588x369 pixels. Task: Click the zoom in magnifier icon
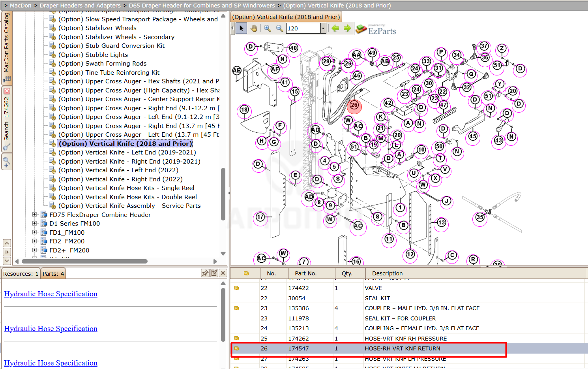[x=267, y=28]
